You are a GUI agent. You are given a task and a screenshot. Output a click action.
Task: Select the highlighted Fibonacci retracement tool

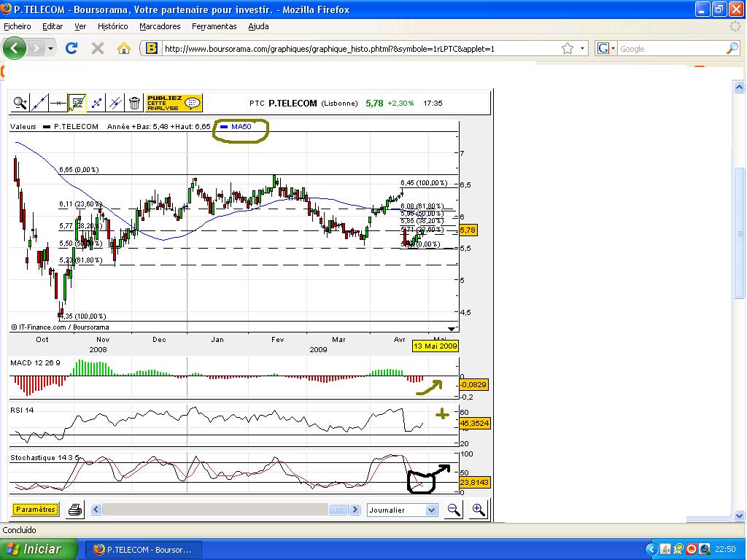pos(77,103)
